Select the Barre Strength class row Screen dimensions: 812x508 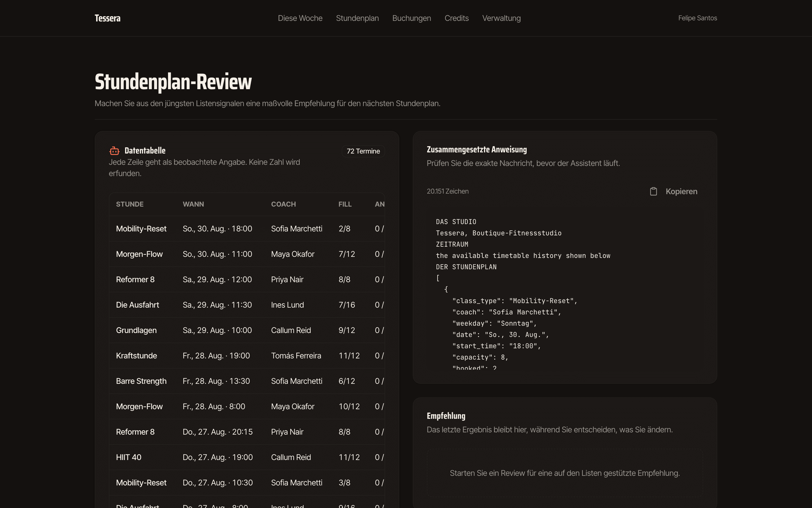[247, 381]
